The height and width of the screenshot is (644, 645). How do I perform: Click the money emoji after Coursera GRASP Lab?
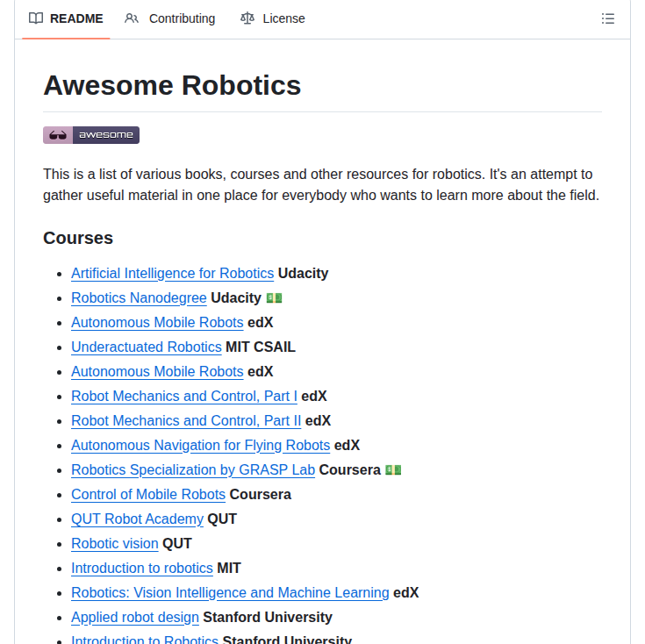(393, 469)
